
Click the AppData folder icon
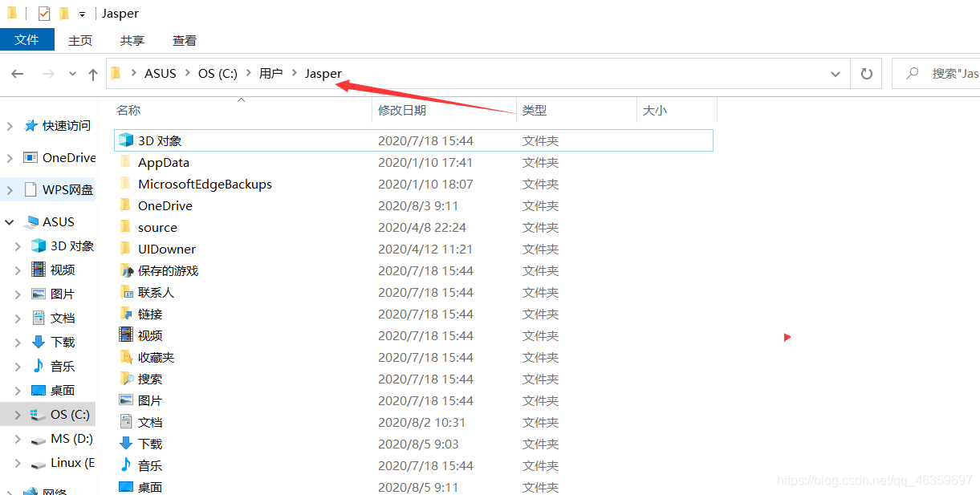125,162
